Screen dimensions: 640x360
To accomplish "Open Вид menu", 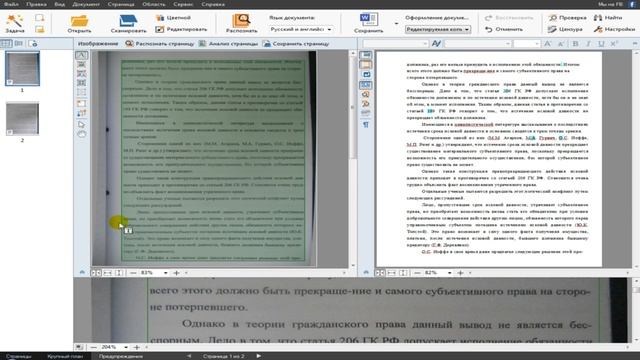I will click(x=60, y=4).
